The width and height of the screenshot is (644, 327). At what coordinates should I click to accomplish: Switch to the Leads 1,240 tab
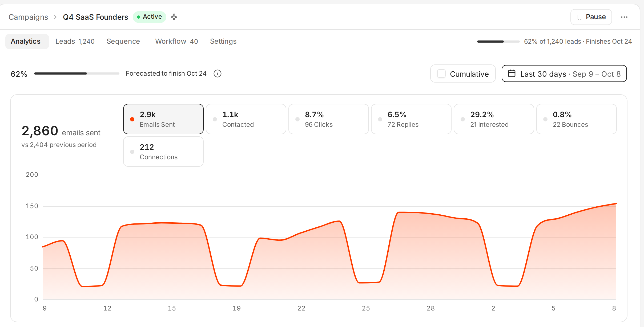pyautogui.click(x=75, y=41)
